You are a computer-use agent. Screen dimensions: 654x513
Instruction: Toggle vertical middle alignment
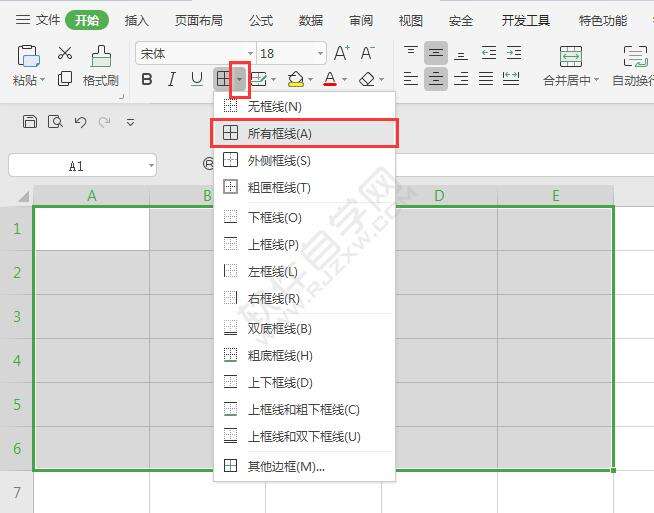436,53
